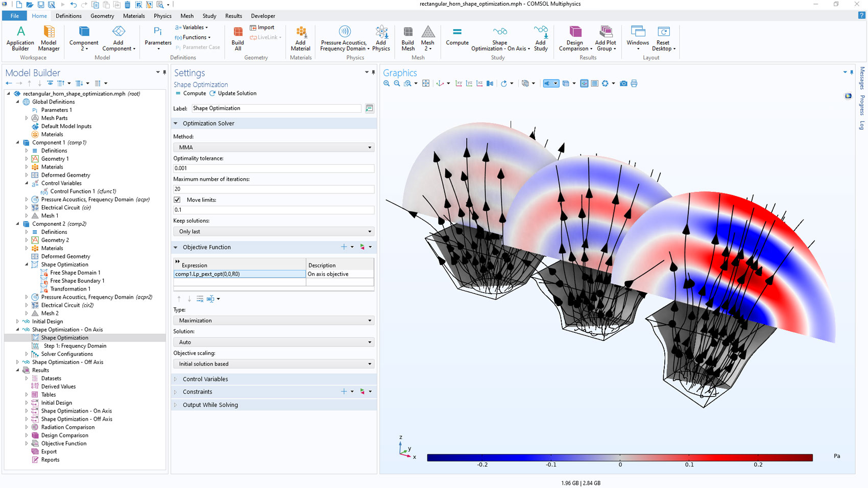Viewport: 868px width, 488px height.
Task: Expand the Control Variables section
Action: [205, 379]
